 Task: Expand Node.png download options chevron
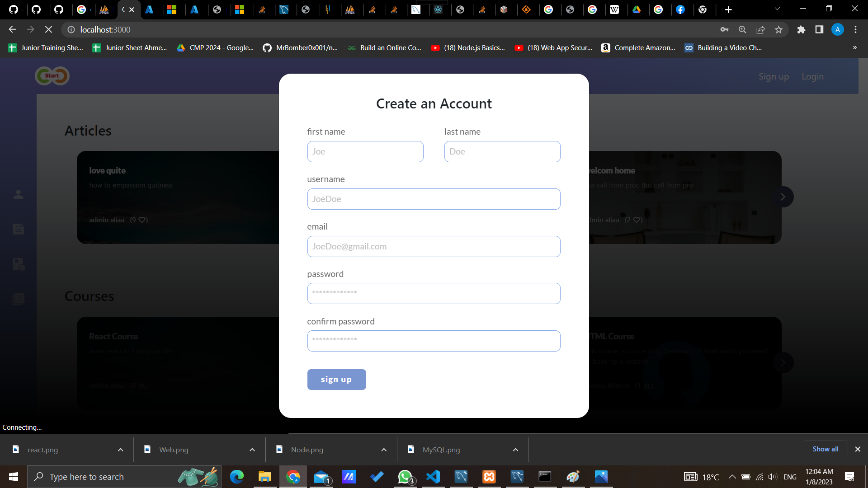pyautogui.click(x=384, y=450)
